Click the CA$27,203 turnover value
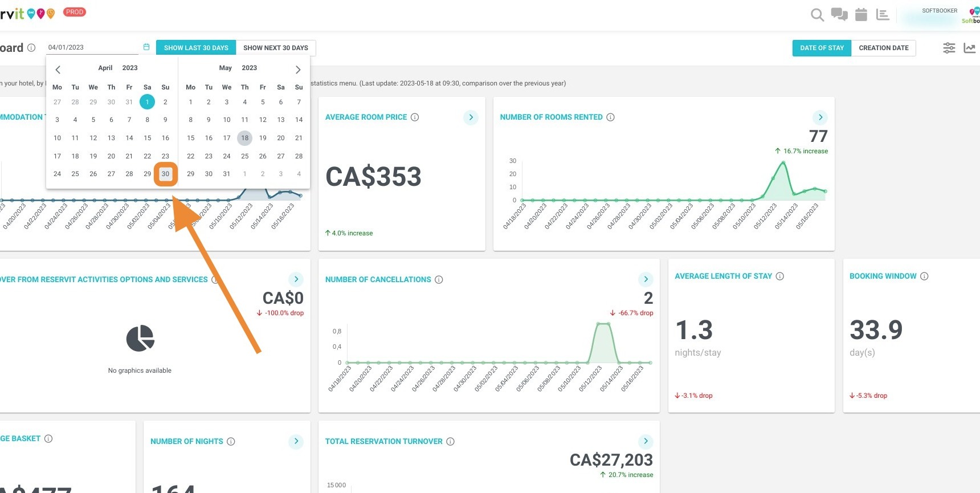This screenshot has height=493, width=980. tap(611, 460)
